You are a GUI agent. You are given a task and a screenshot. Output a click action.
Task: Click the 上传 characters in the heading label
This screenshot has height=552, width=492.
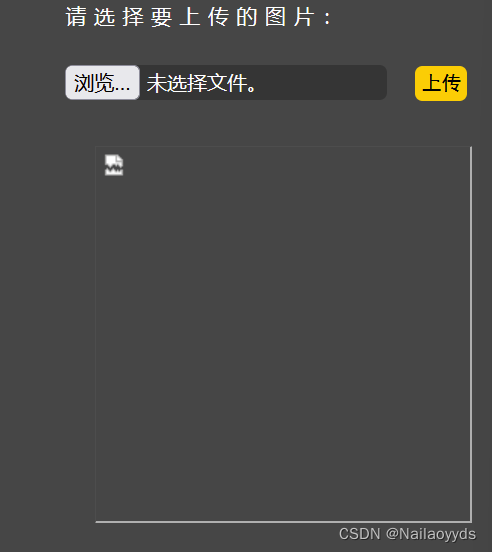[204, 17]
